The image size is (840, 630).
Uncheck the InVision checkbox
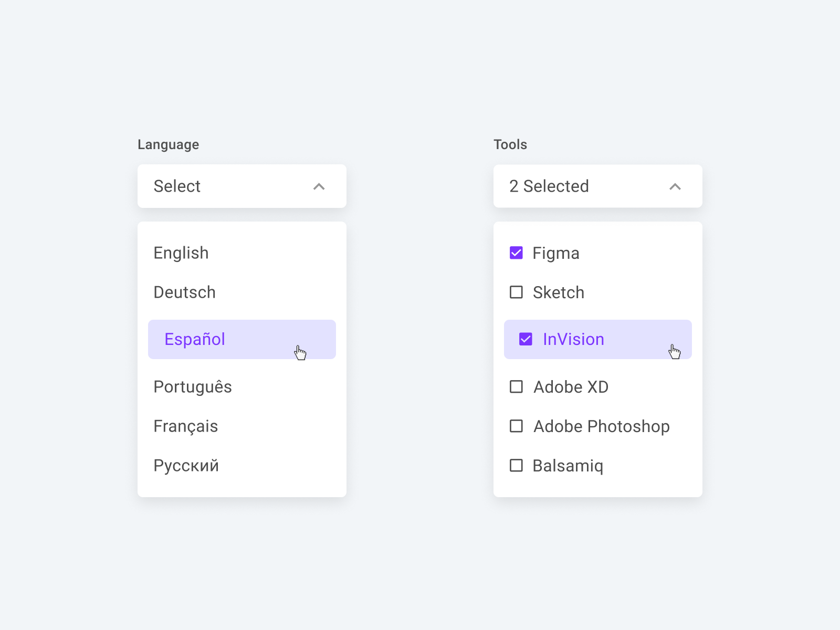click(x=526, y=339)
